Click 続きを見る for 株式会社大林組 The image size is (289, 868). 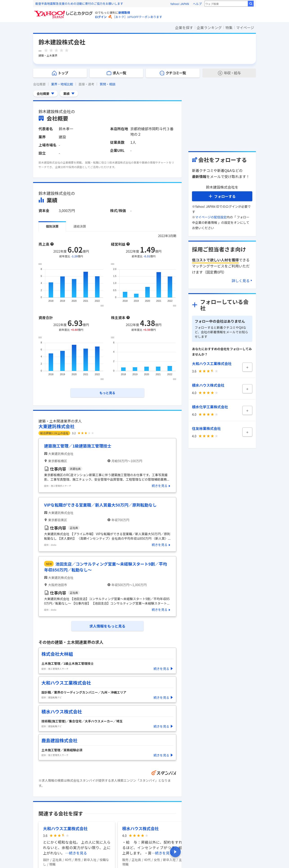click(x=163, y=669)
